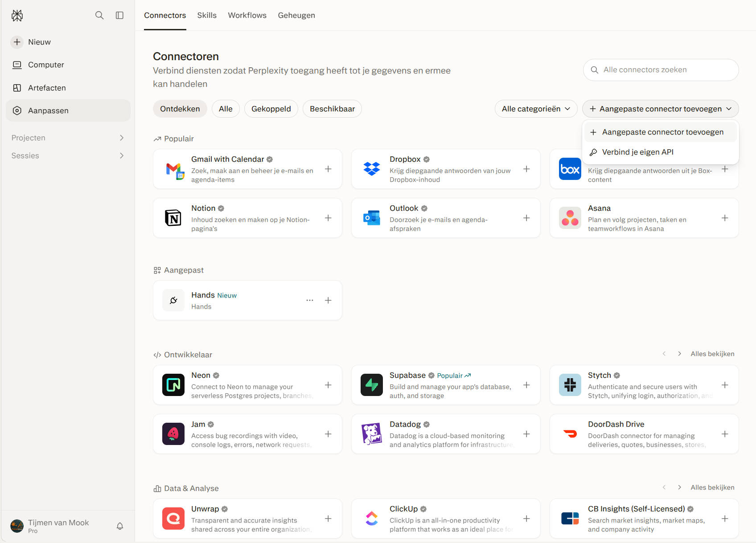Next page arrow in Ontwikkelaar section
Viewport: 756px width, 543px height.
pos(679,354)
